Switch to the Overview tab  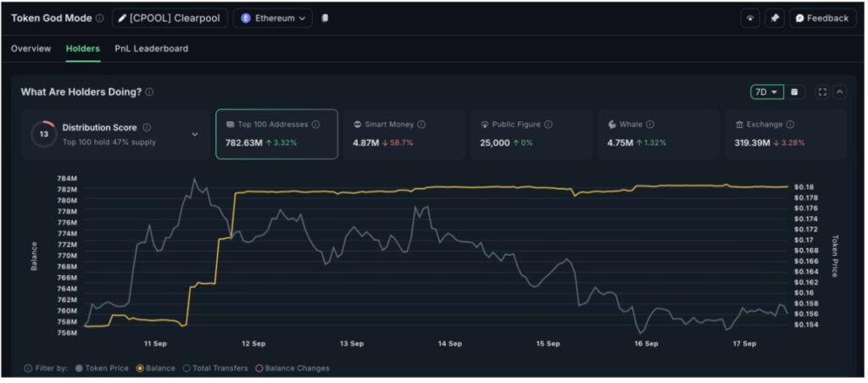click(x=31, y=48)
